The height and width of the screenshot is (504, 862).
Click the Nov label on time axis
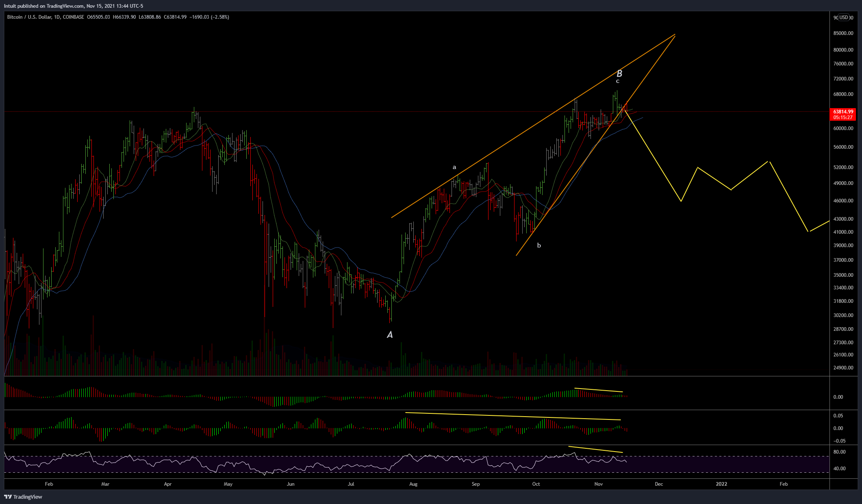coord(599,484)
